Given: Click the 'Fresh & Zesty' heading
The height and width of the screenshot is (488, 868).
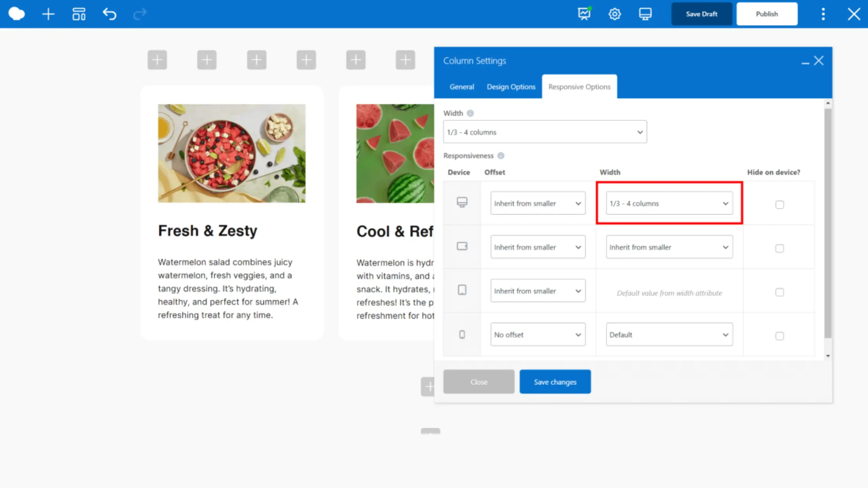Looking at the screenshot, I should [208, 231].
